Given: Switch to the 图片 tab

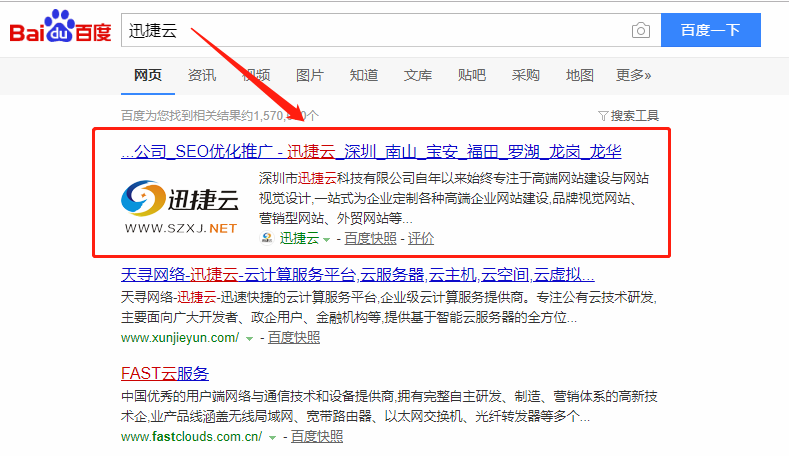Looking at the screenshot, I should point(309,75).
